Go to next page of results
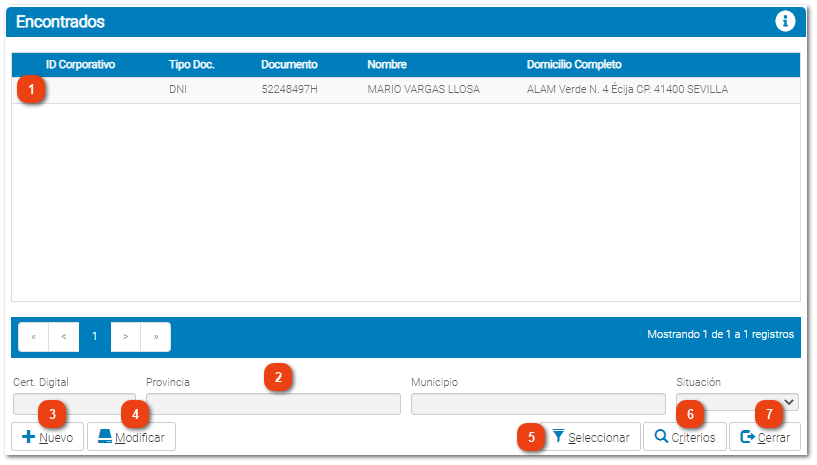This screenshot has width=817, height=465. point(126,337)
